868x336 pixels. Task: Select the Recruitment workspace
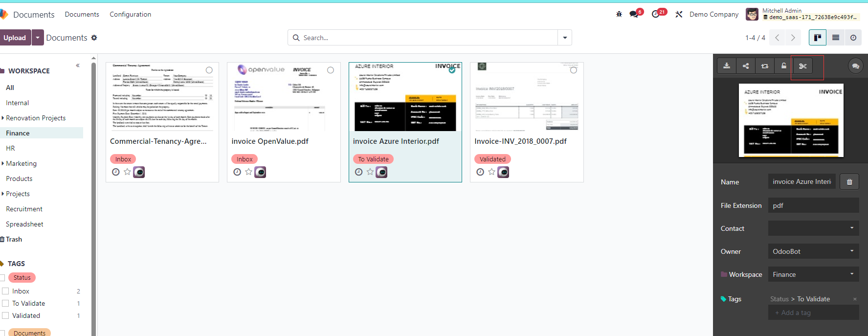pos(24,209)
